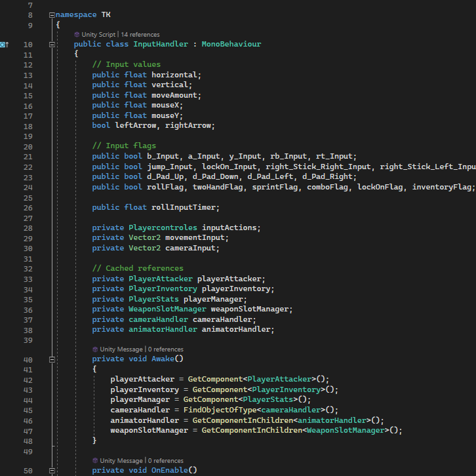Click GetComponent call on line 42

tap(216, 379)
